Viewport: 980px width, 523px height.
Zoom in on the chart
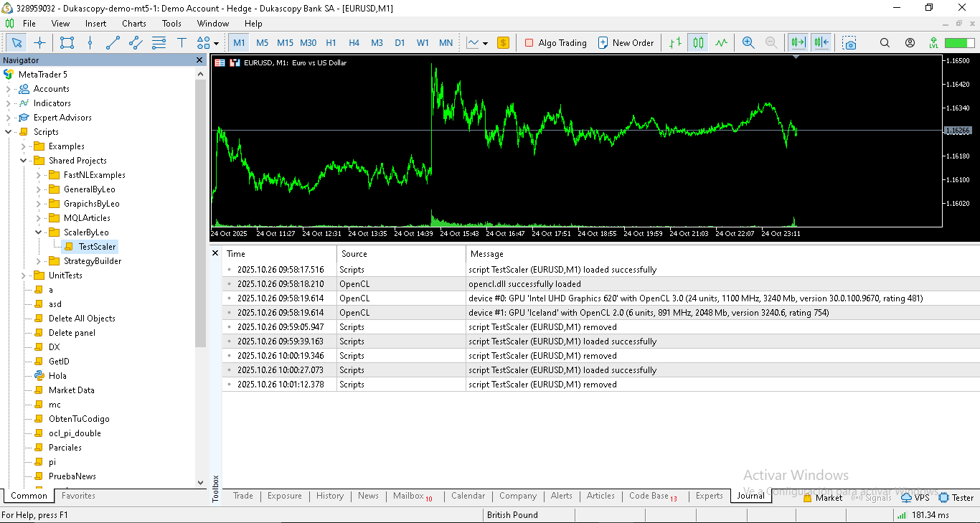(x=748, y=43)
